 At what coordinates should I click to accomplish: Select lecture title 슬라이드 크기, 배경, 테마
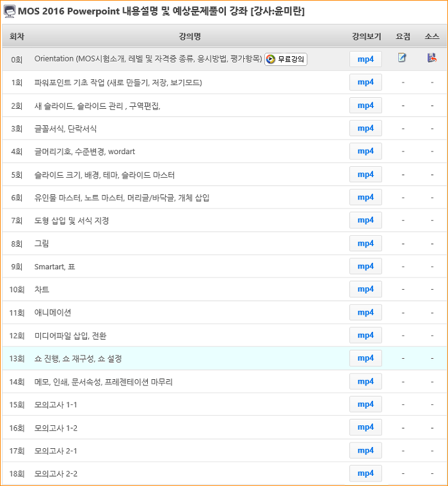pos(104,175)
